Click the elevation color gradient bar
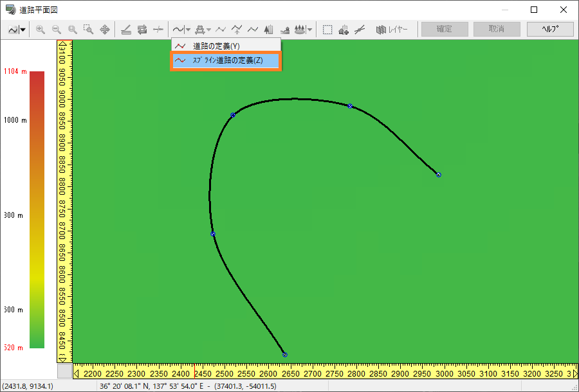The width and height of the screenshot is (579, 392). pos(37,209)
